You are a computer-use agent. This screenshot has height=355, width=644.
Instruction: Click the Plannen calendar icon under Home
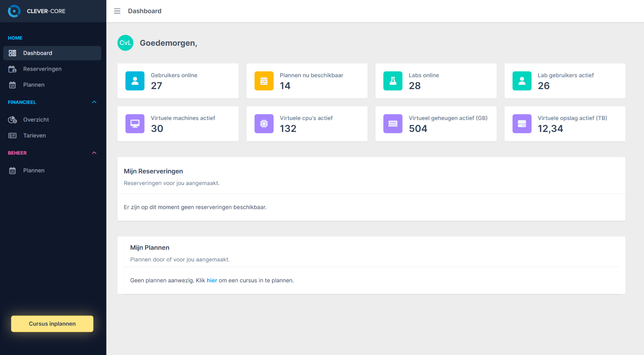[12, 85]
